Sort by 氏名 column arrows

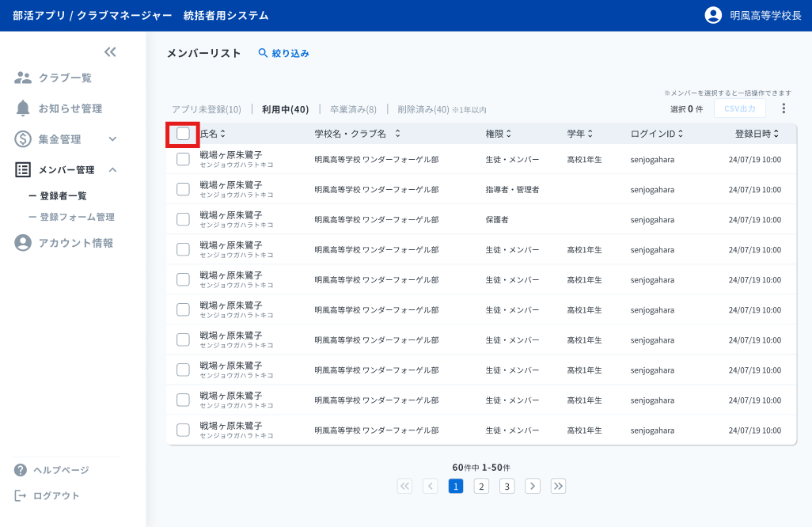click(x=222, y=134)
